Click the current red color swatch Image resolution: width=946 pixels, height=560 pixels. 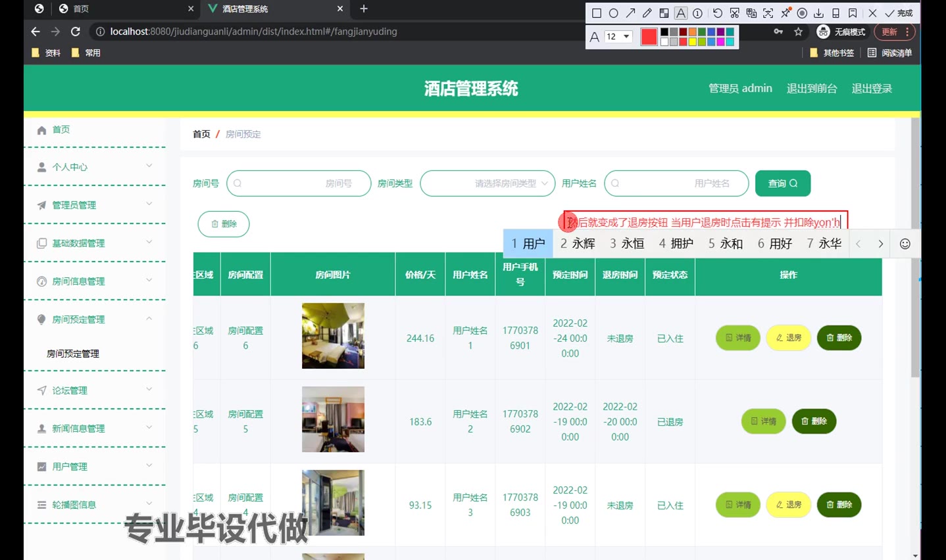click(x=649, y=37)
